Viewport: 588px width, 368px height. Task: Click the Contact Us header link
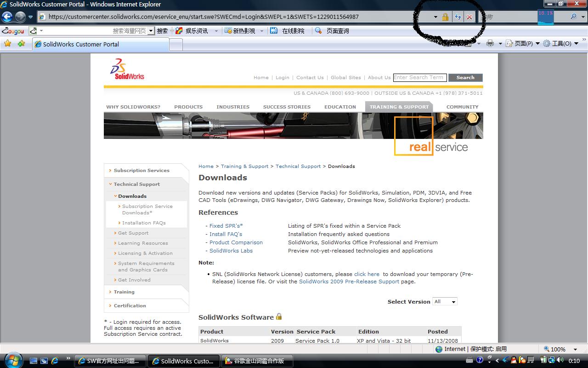[x=310, y=77]
